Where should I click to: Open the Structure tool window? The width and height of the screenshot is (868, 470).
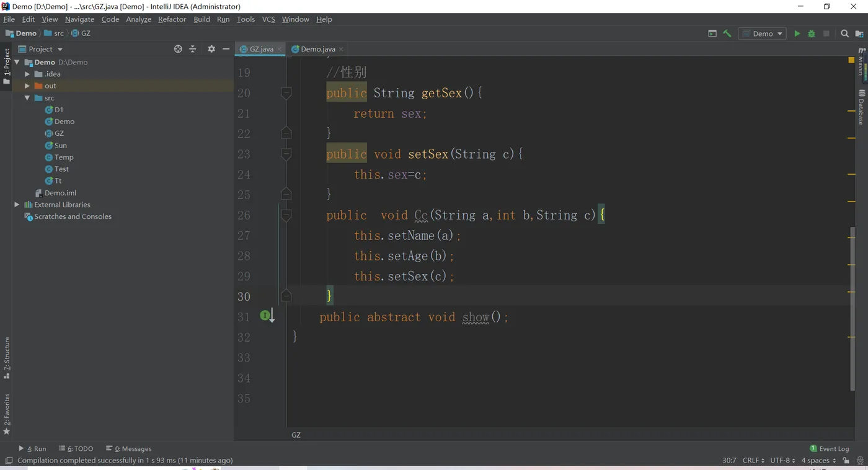coord(7,358)
